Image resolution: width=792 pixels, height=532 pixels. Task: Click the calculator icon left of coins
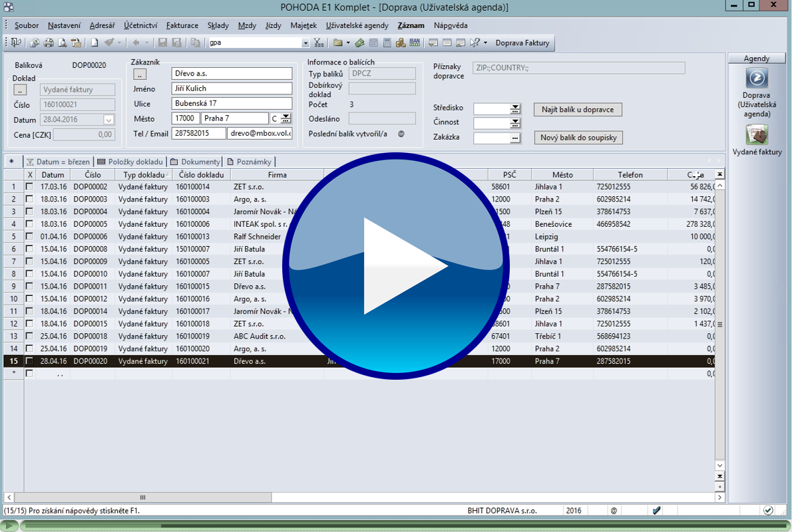click(387, 43)
